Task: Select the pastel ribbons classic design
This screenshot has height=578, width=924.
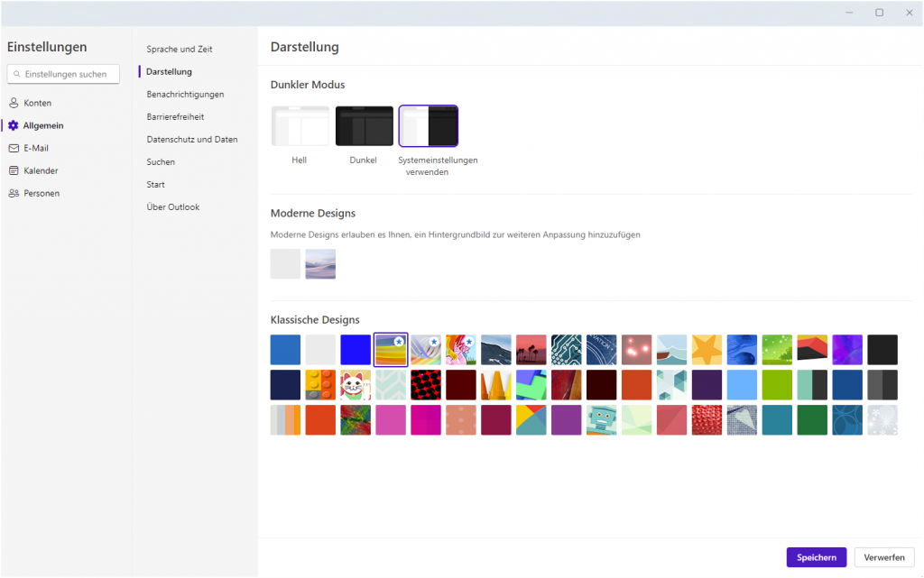Action: tap(426, 350)
